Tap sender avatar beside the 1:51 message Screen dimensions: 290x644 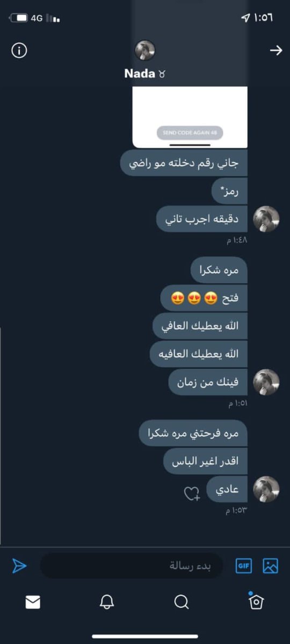[x=266, y=382]
